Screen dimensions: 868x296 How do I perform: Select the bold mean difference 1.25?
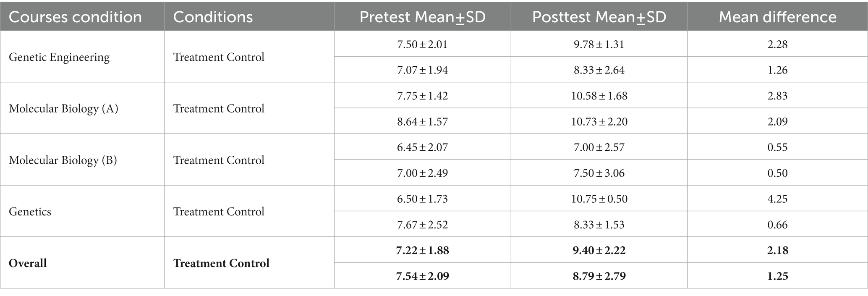(777, 276)
